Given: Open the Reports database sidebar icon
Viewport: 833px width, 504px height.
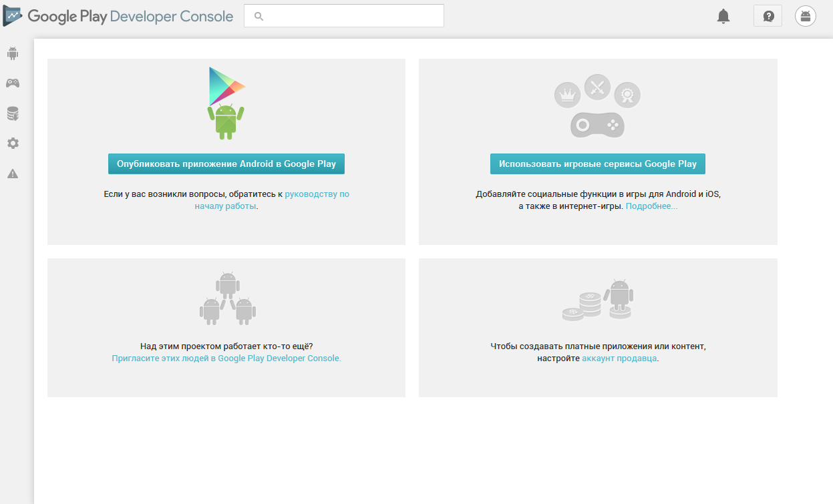Looking at the screenshot, I should [x=13, y=113].
